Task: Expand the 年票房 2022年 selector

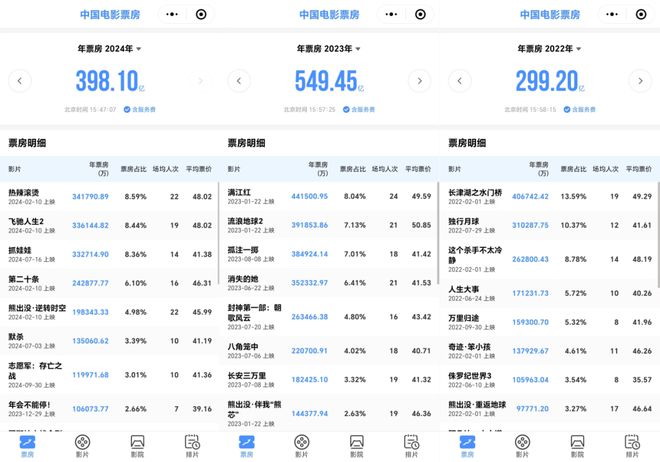Action: tap(550, 48)
